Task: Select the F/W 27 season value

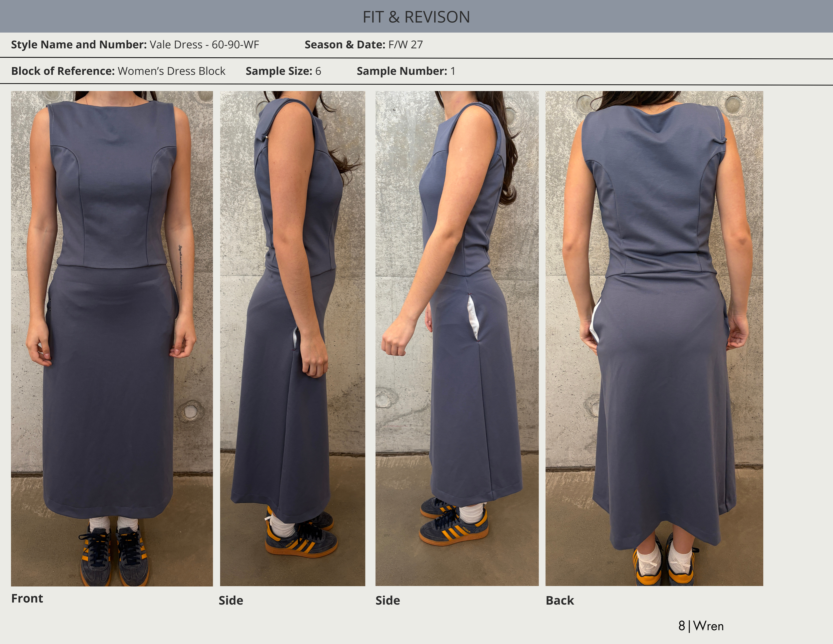Action: coord(406,45)
